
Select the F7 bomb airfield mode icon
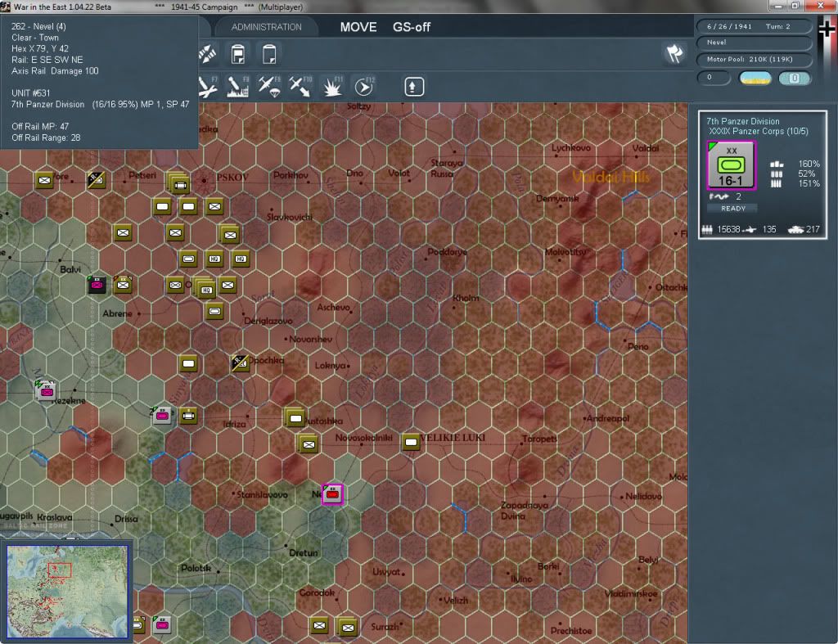click(x=207, y=87)
